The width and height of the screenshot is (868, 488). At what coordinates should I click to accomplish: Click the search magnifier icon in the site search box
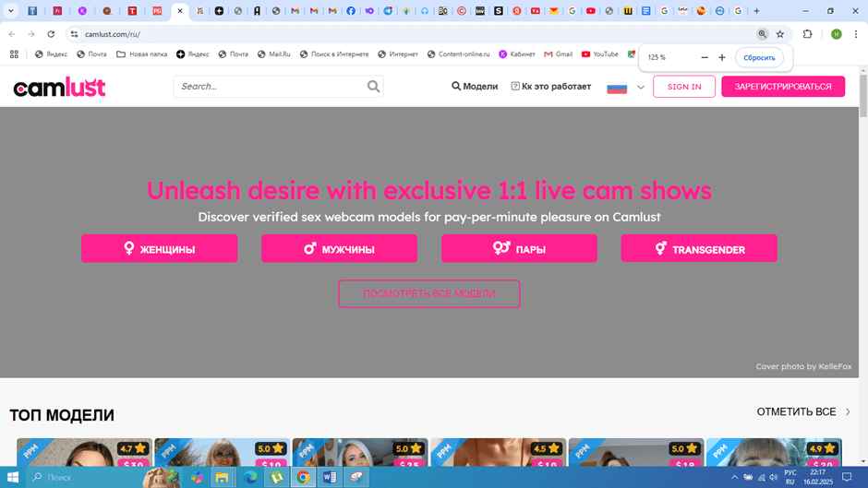373,87
